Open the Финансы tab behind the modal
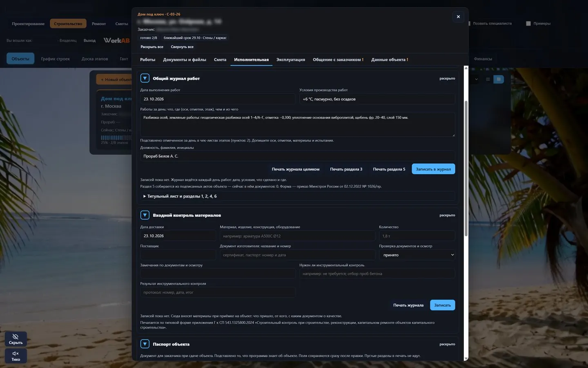Viewport: 588px width, 368px height. click(483, 59)
